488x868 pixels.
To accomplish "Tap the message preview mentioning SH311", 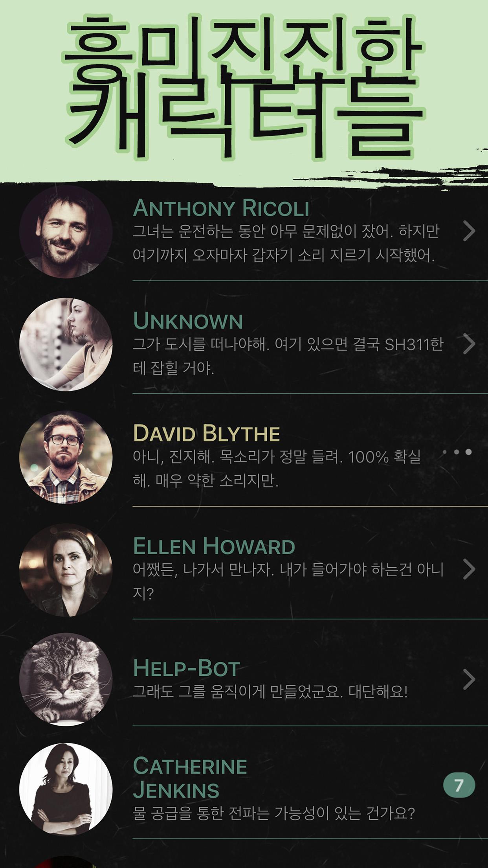I will 288,356.
